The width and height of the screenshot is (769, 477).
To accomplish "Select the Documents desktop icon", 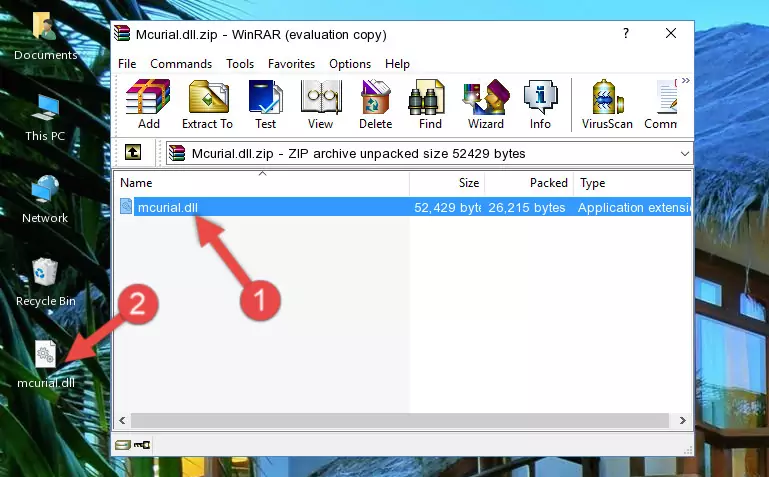I will point(46,37).
